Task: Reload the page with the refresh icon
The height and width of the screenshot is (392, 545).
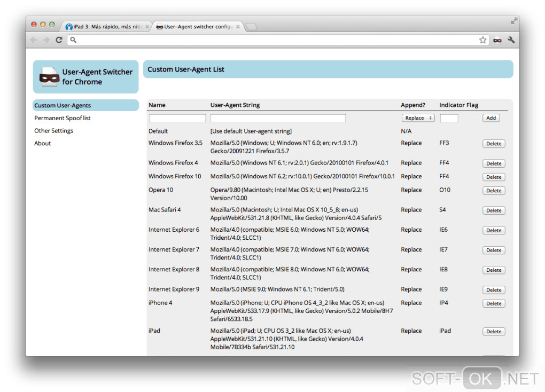Action: (x=59, y=40)
